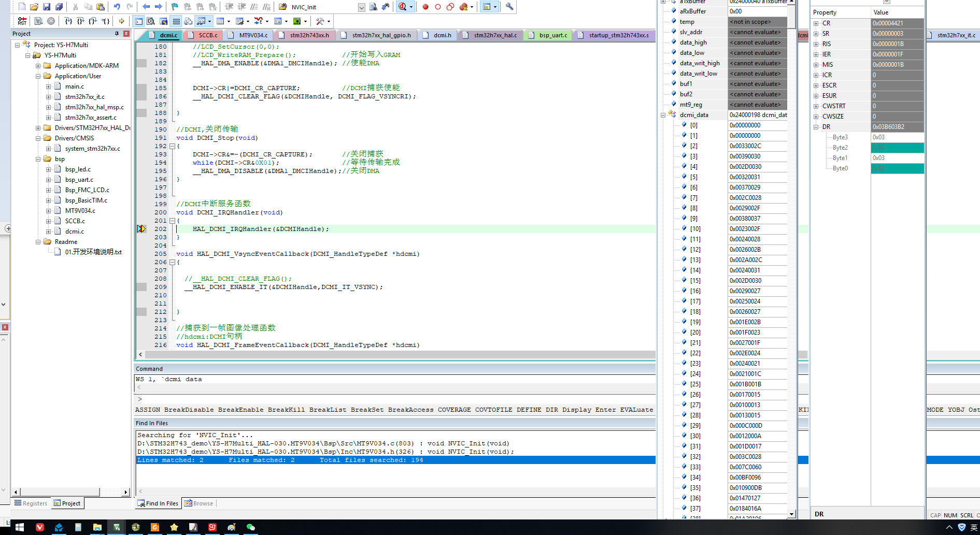The height and width of the screenshot is (535, 980).
Task: Select the dcmi_data [2] value 0x0033002C
Action: pyautogui.click(x=757, y=146)
